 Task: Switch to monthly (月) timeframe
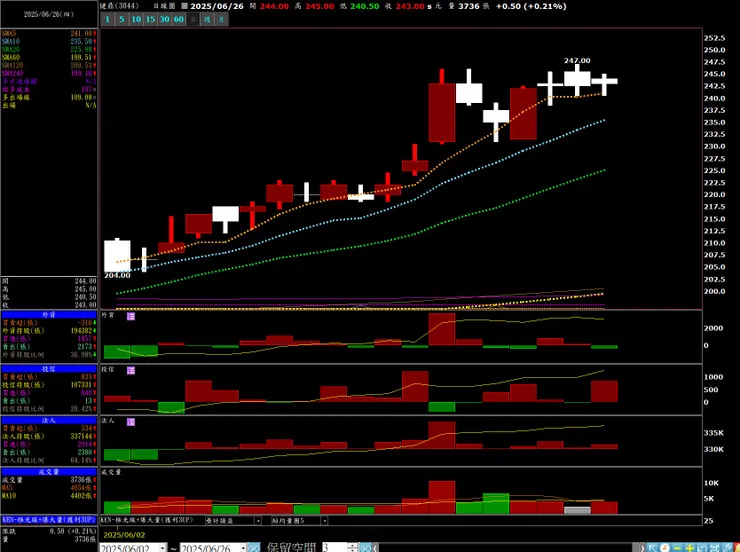coord(221,19)
